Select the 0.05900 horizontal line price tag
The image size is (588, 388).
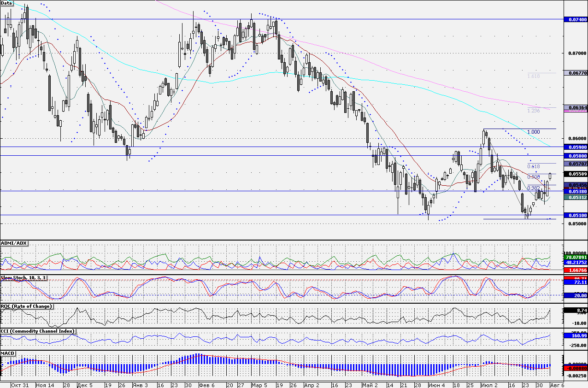[x=576, y=147]
